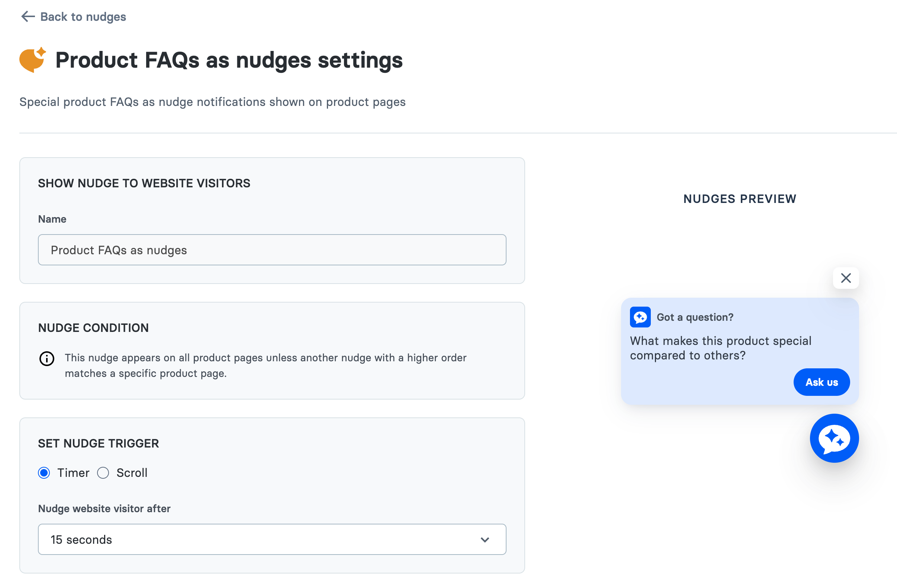Click the Nudge website visitor after label
This screenshot has height=588, width=897.
pos(105,508)
